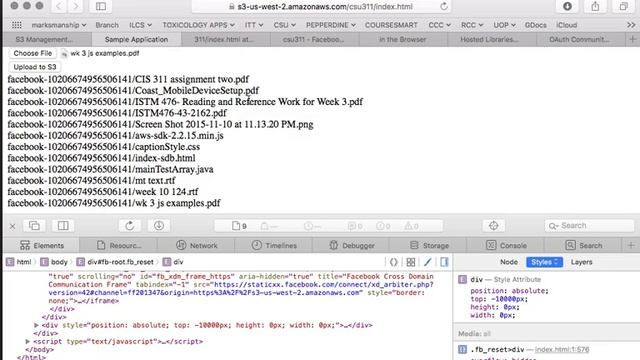Open the inspector Elements tab
The image size is (640, 360).
coord(42,245)
